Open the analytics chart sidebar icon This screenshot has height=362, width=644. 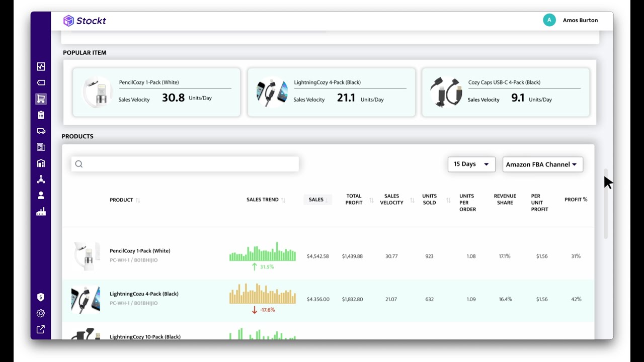point(41,66)
